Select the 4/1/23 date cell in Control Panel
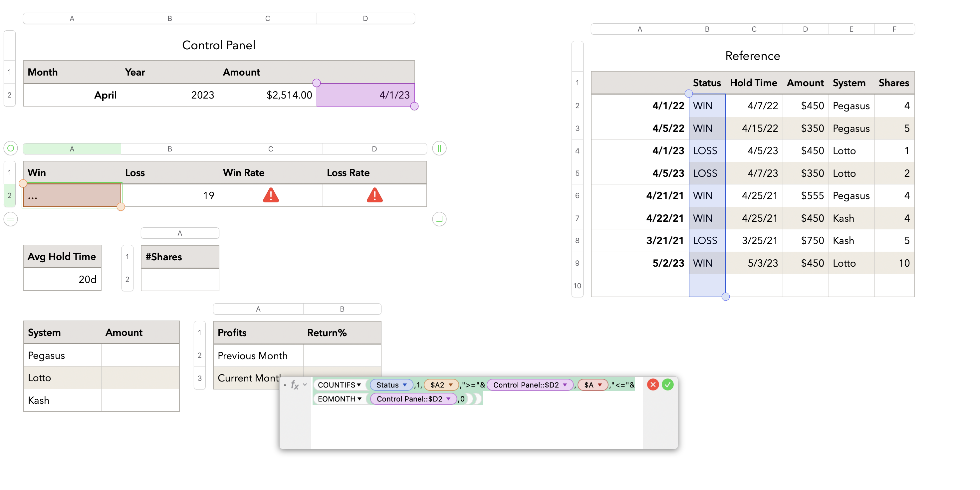The height and width of the screenshot is (490, 980). tap(365, 95)
